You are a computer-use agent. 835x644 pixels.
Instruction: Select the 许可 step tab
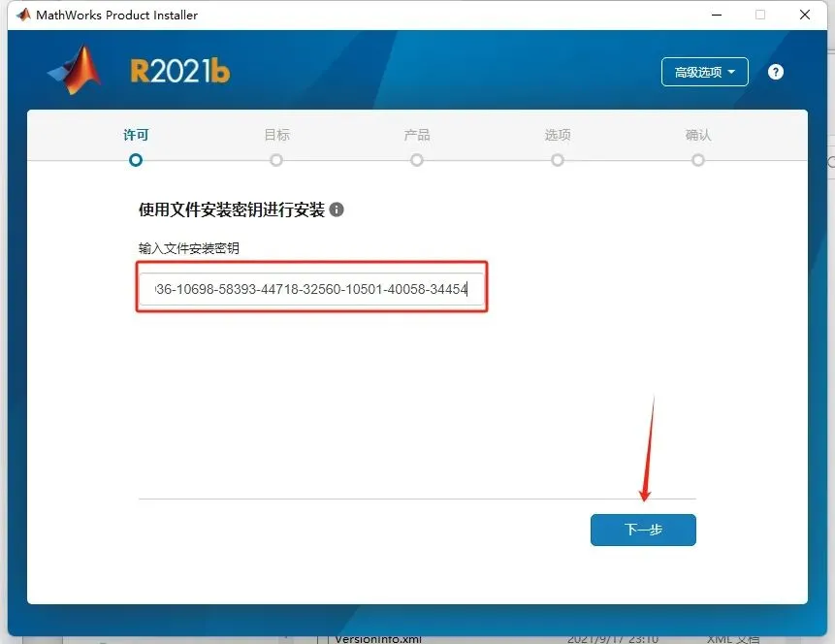point(136,135)
